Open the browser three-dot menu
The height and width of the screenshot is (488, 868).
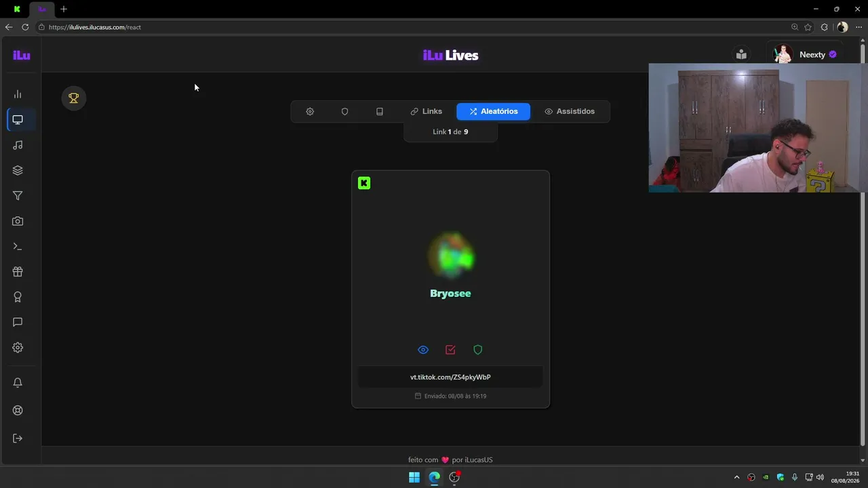859,27
